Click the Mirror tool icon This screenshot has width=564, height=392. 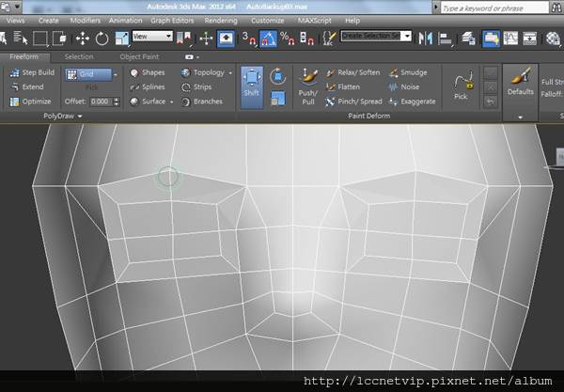pyautogui.click(x=426, y=39)
